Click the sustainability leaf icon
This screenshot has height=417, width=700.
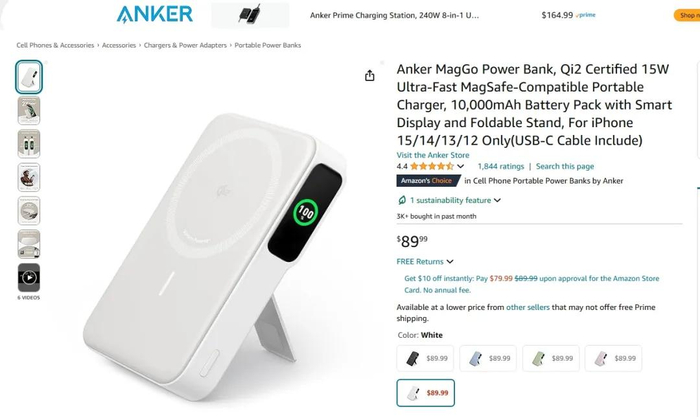coord(402,200)
